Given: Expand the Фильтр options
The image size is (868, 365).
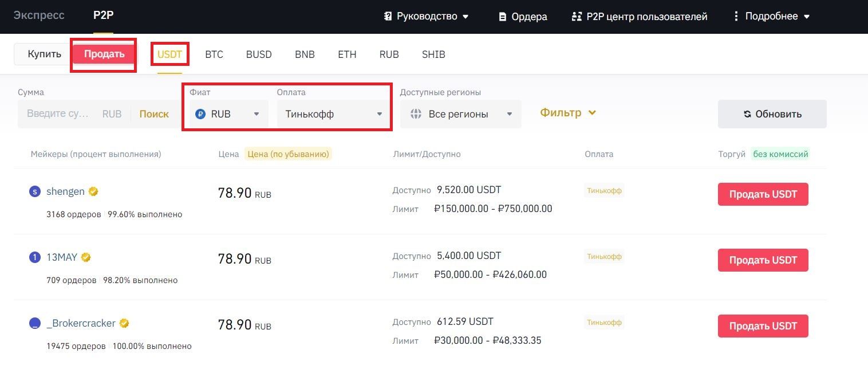Looking at the screenshot, I should [568, 113].
